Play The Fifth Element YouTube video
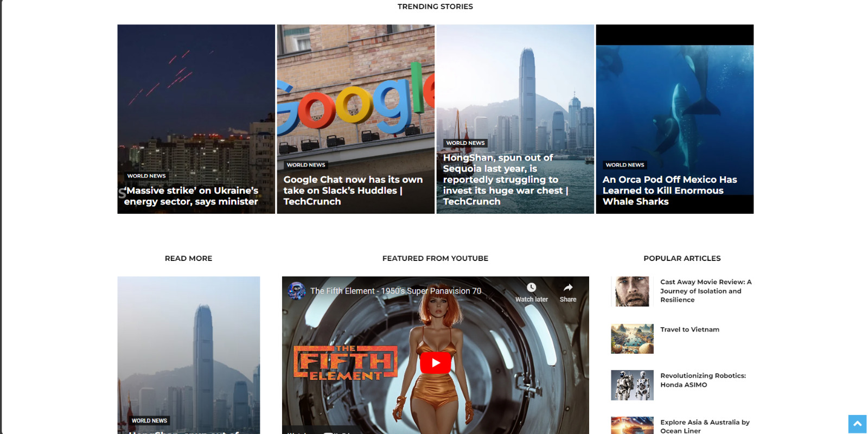 click(436, 363)
